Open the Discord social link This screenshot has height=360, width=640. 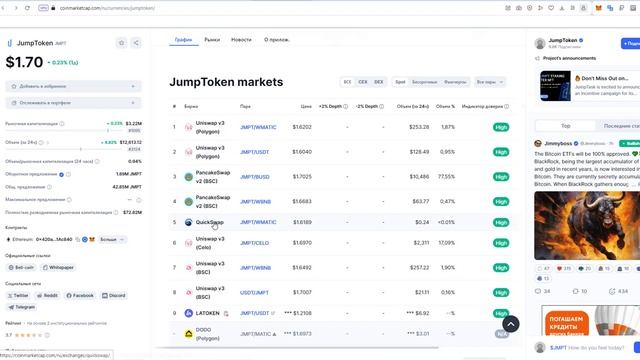coord(114,296)
